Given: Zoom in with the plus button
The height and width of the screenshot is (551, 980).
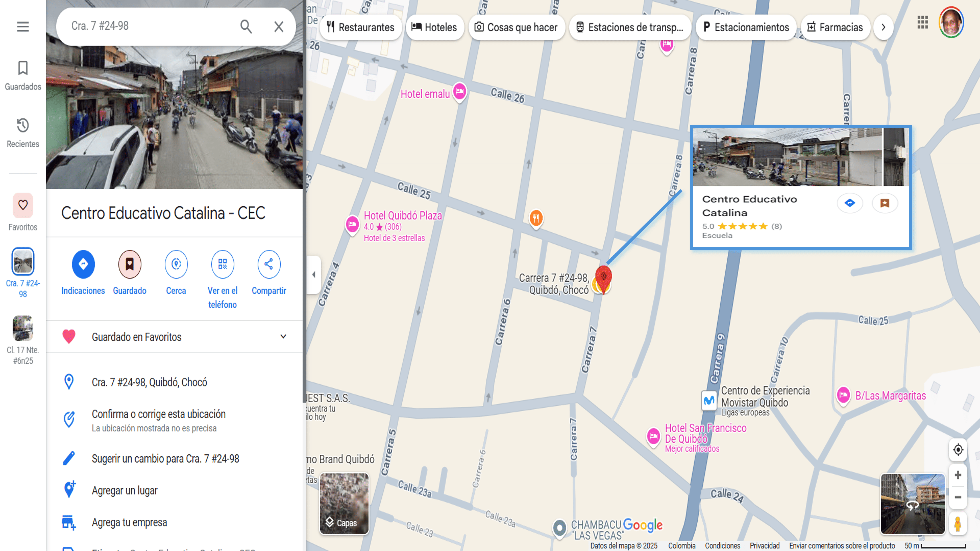Looking at the screenshot, I should pos(958,475).
